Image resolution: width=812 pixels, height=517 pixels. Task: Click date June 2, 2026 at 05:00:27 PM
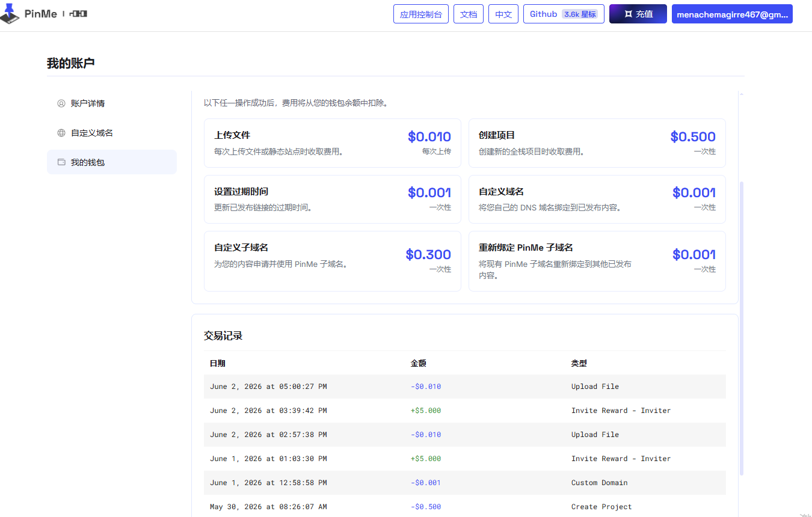coord(268,387)
